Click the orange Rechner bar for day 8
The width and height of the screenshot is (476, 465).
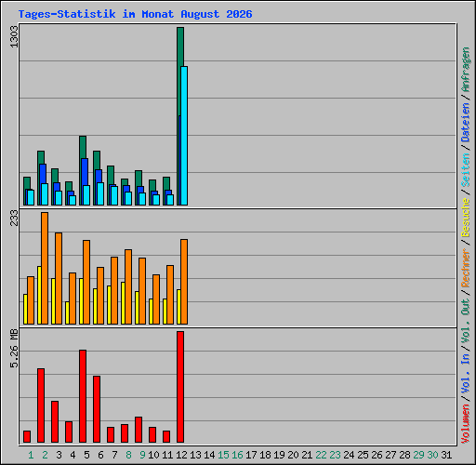coord(128,287)
